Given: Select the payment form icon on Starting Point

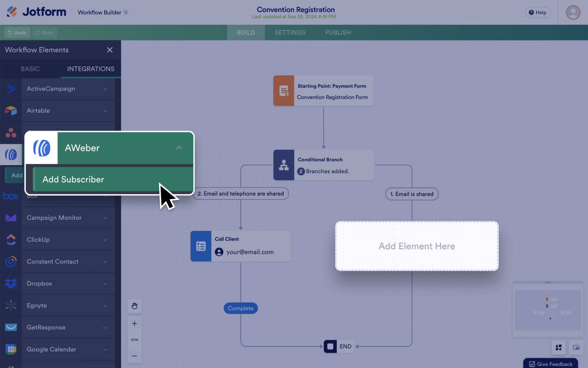Looking at the screenshot, I should [x=284, y=91].
